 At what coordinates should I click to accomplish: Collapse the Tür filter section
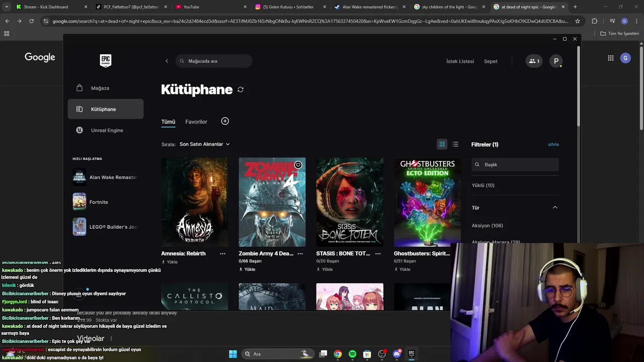[x=555, y=208]
